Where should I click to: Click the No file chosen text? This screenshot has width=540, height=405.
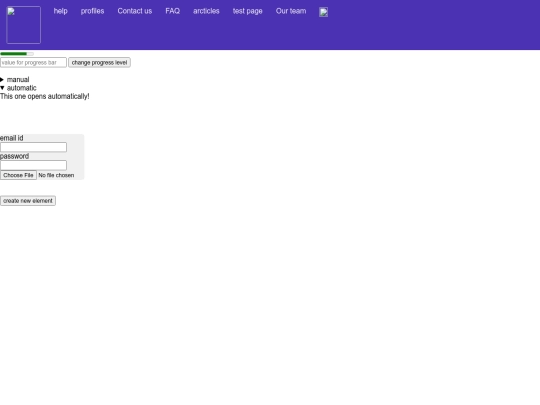pos(56,175)
